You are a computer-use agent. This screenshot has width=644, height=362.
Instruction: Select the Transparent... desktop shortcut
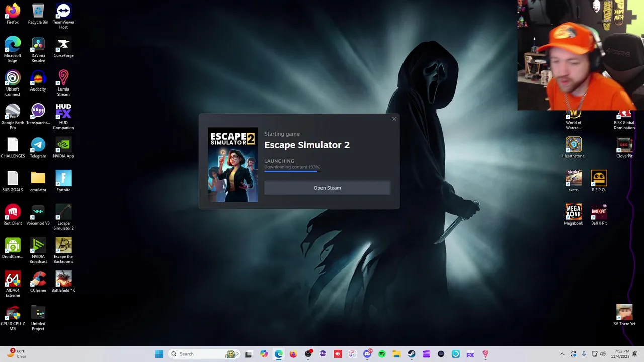click(38, 114)
